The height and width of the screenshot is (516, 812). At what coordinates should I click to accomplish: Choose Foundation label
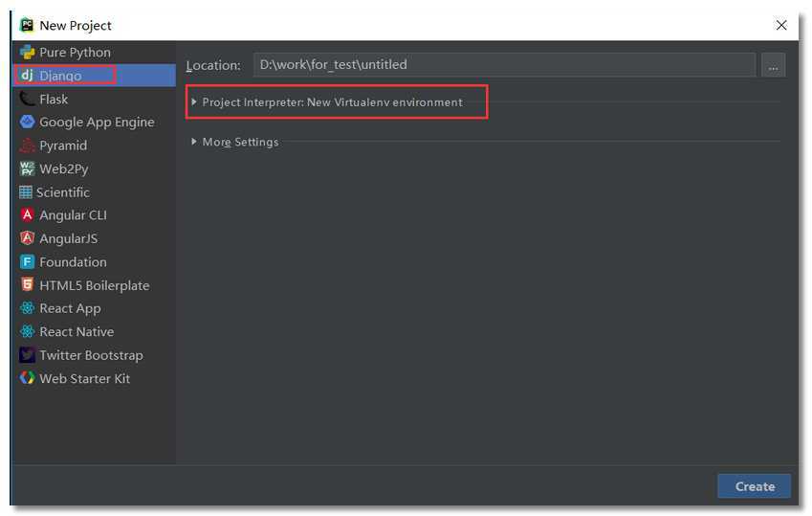point(73,262)
